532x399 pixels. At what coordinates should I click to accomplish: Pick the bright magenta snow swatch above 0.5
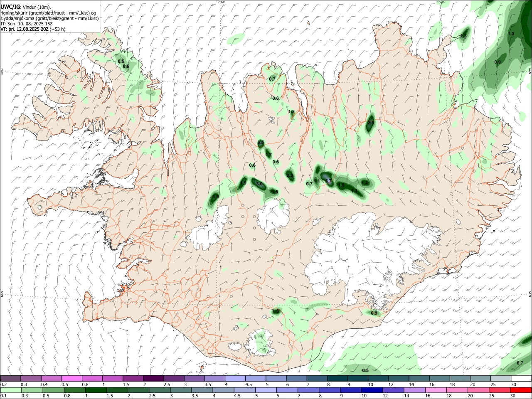(x=71, y=378)
